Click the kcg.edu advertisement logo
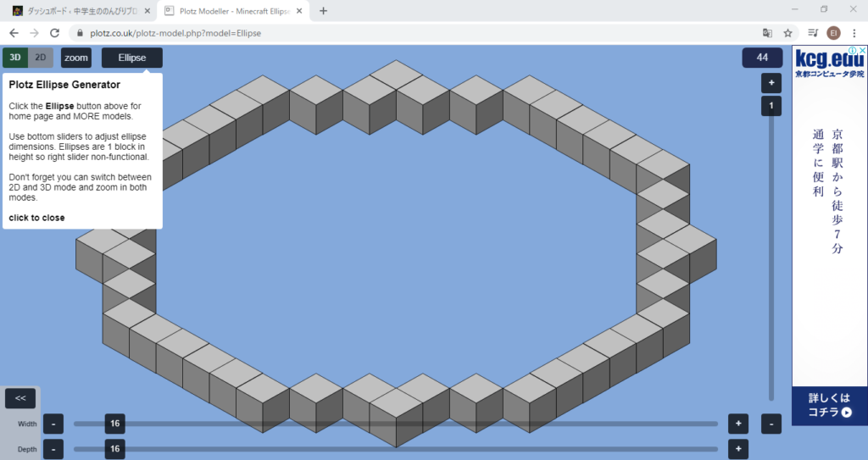The image size is (868, 460). pyautogui.click(x=829, y=63)
